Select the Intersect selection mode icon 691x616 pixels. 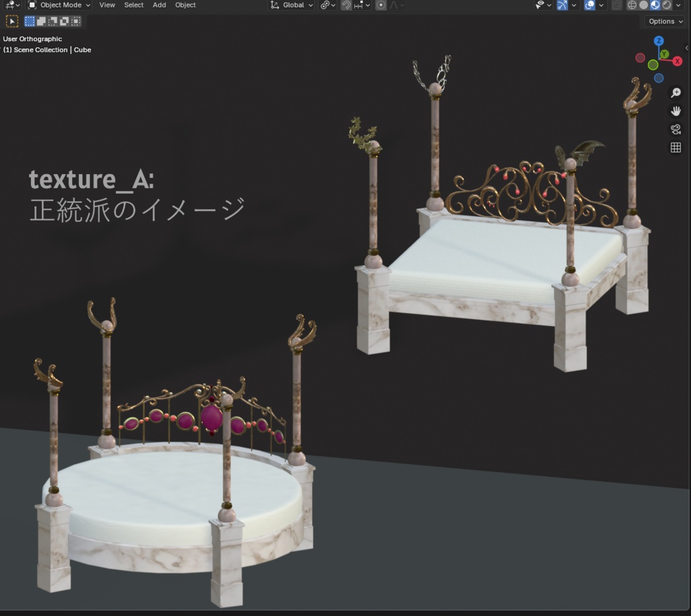coord(74,21)
